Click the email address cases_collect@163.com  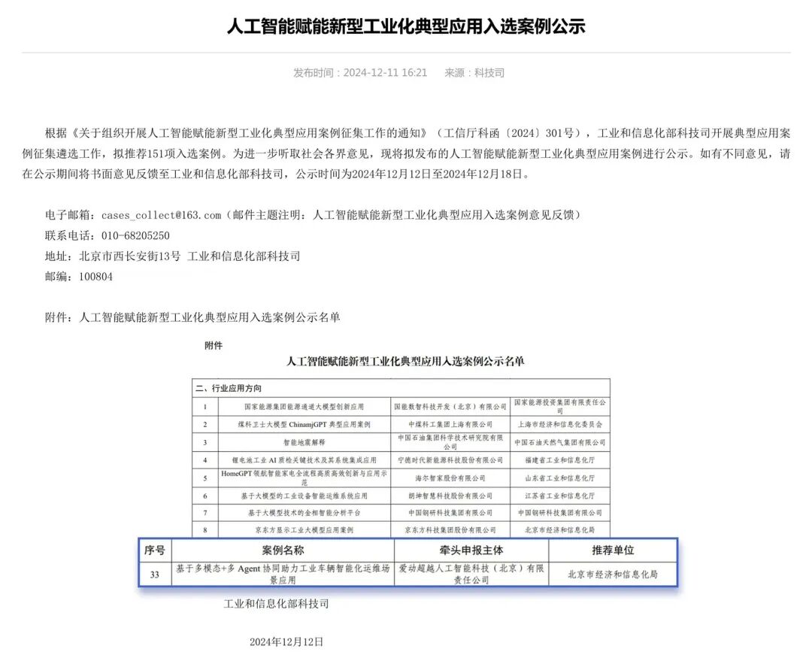click(x=161, y=215)
